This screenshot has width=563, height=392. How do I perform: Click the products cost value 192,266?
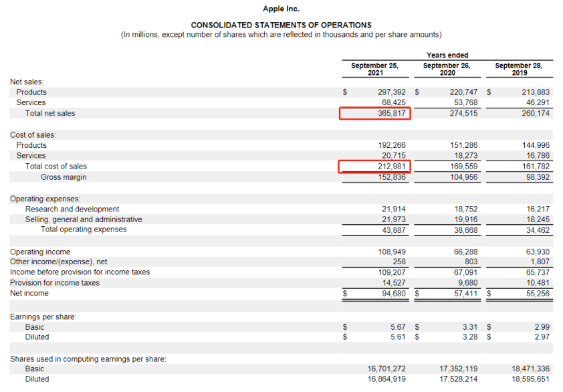392,146
